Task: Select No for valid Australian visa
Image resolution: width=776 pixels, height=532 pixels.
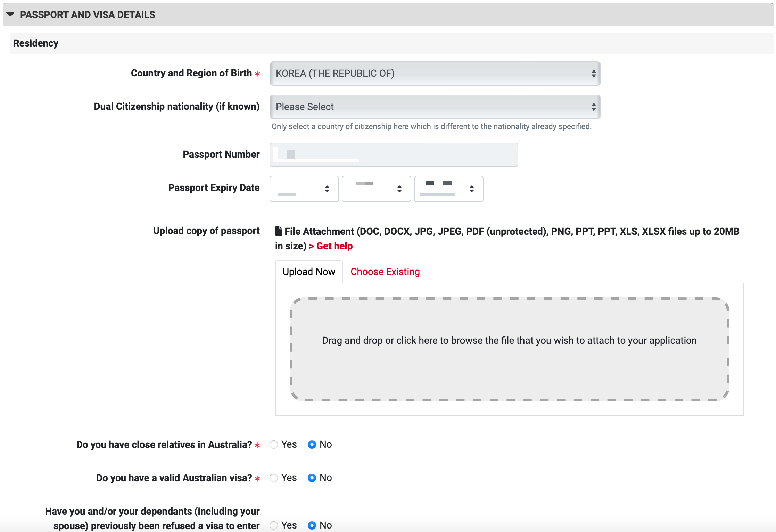Action: [x=312, y=478]
